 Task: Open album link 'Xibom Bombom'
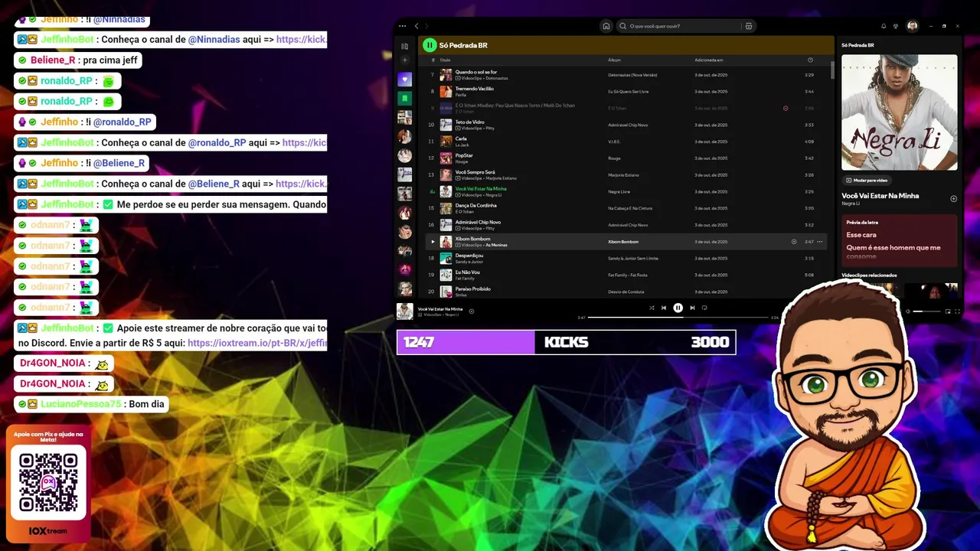pos(623,242)
